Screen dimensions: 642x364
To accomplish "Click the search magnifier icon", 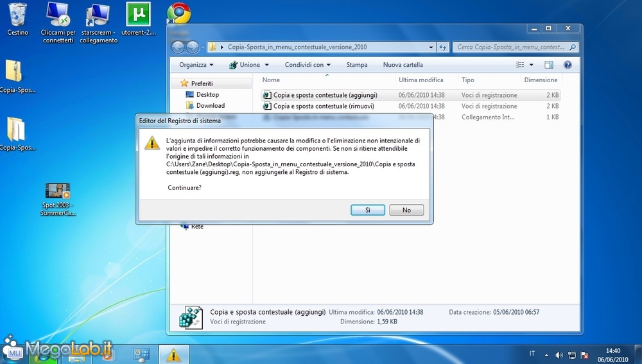I will click(x=573, y=47).
